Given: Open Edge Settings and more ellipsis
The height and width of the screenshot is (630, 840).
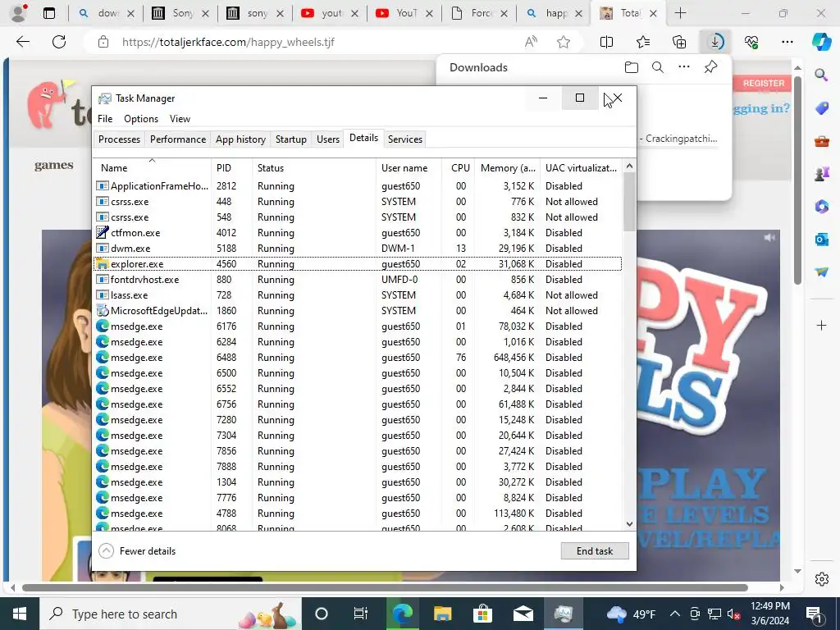Looking at the screenshot, I should click(x=787, y=42).
